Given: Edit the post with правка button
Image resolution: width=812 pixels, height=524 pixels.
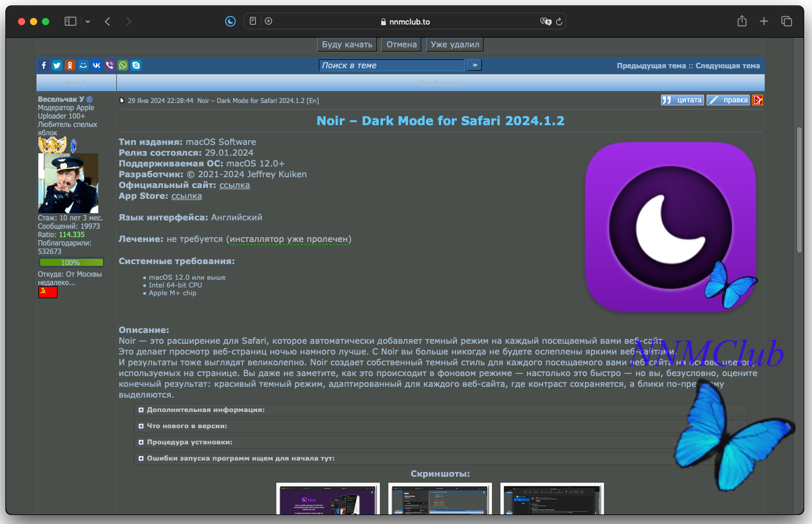Looking at the screenshot, I should click(x=728, y=100).
